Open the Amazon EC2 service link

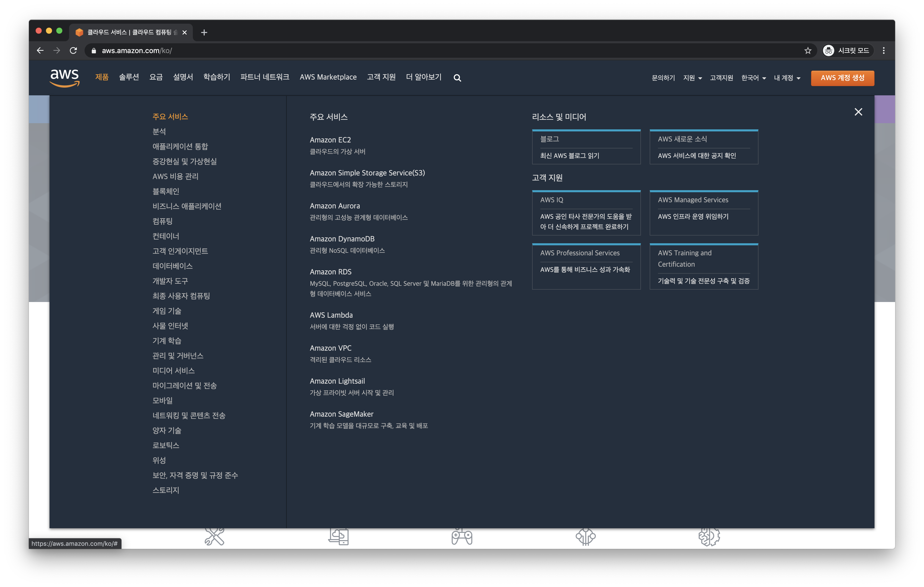tap(330, 140)
